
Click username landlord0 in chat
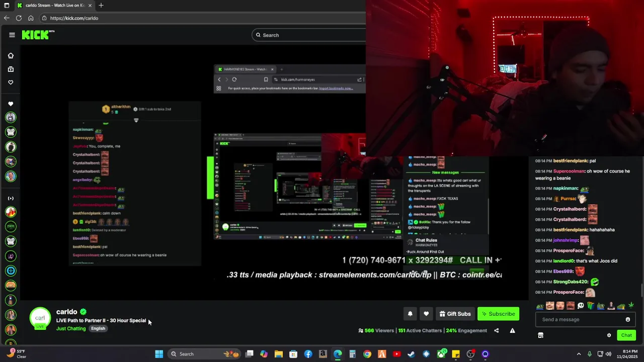(x=563, y=261)
